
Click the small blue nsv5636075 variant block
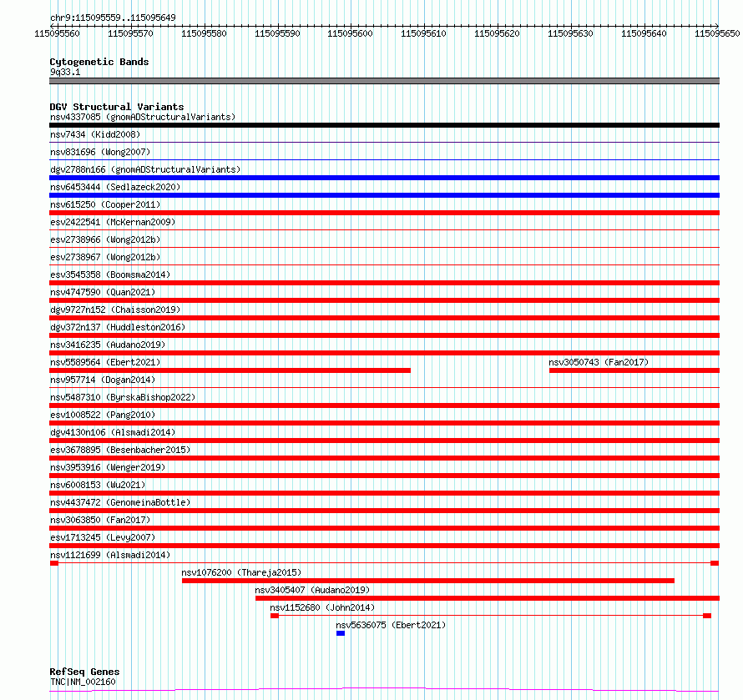[341, 633]
